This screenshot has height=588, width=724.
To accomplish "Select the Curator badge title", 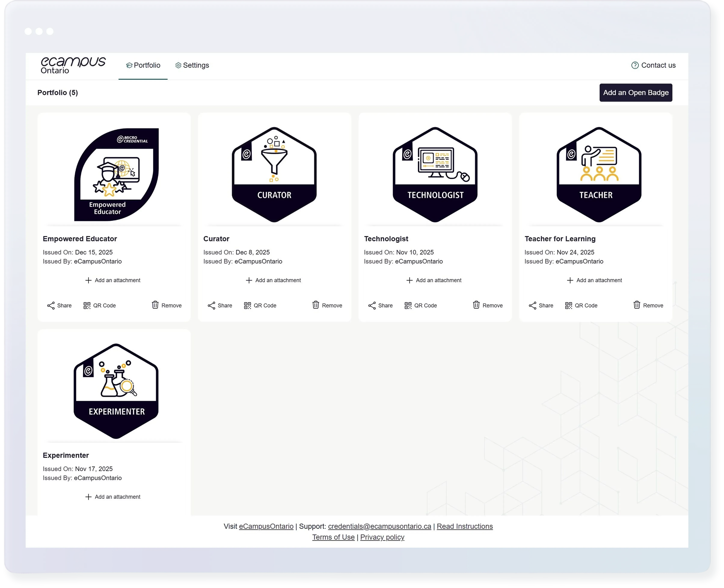I will [x=216, y=239].
